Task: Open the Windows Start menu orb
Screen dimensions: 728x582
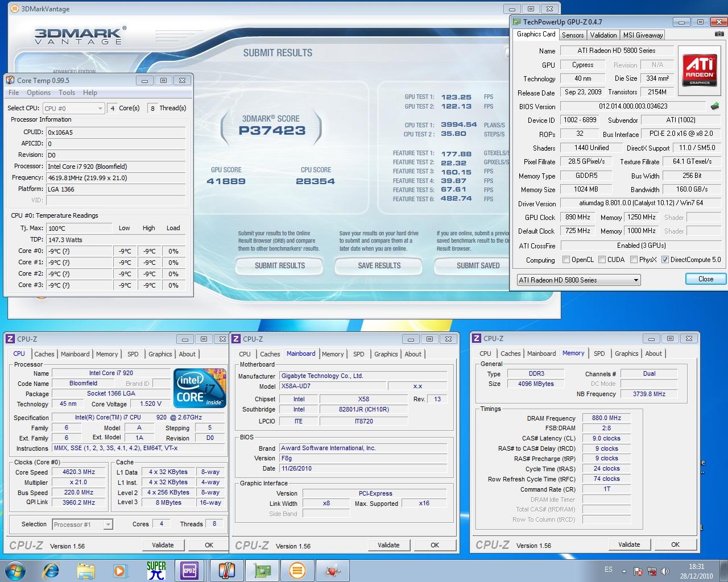Action: click(15, 570)
